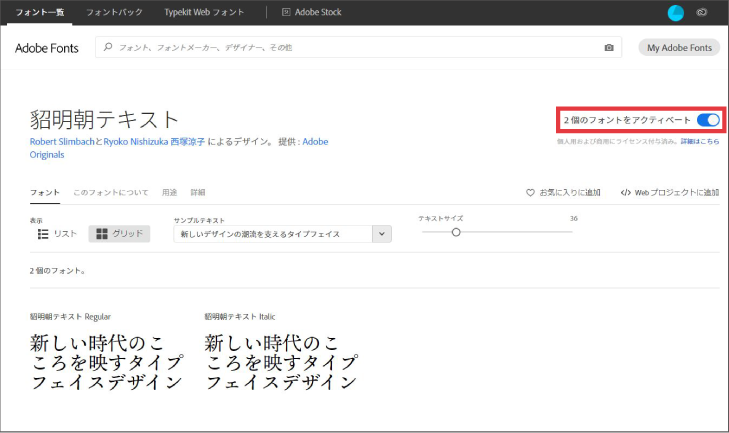Expand the sample text dropdown arrow

click(x=382, y=234)
